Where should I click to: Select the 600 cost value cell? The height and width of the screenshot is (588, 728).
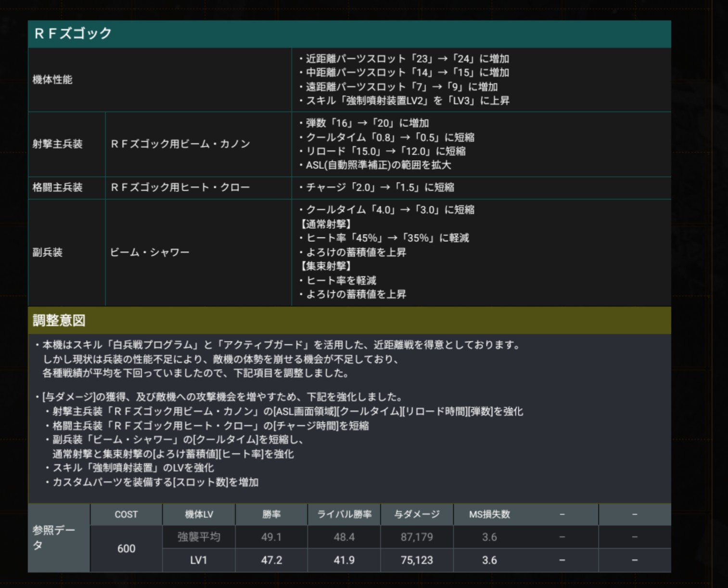click(126, 549)
